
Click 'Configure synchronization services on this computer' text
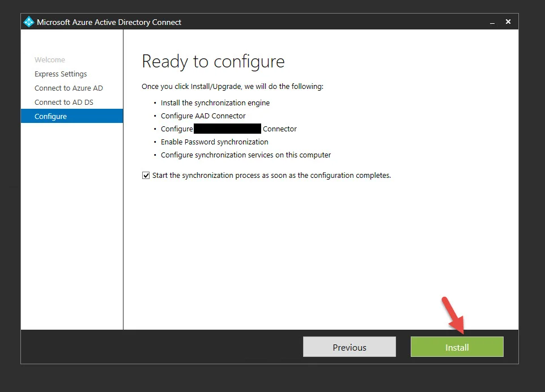(x=246, y=155)
